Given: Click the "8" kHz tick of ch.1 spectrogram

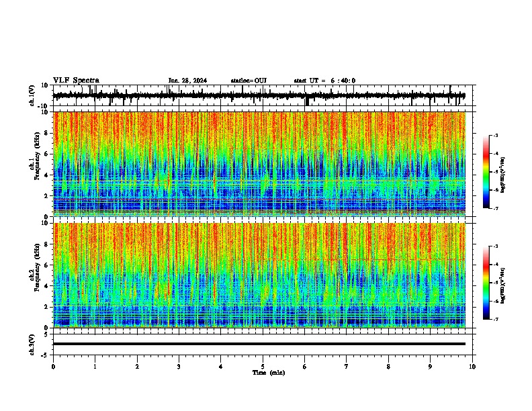Looking at the screenshot, I should 47,133.
